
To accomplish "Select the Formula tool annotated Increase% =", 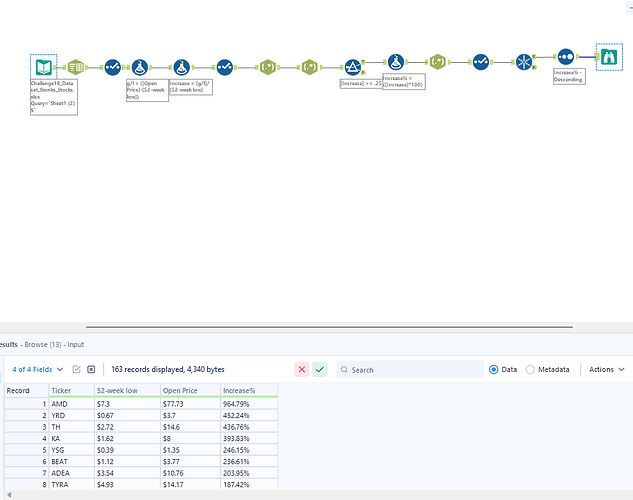I will click(396, 62).
